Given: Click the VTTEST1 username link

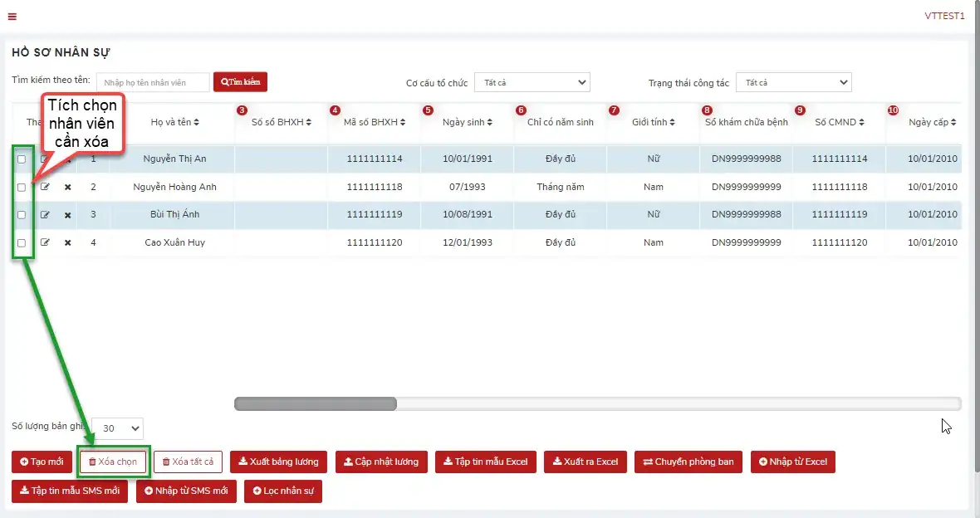Looking at the screenshot, I should click(944, 17).
